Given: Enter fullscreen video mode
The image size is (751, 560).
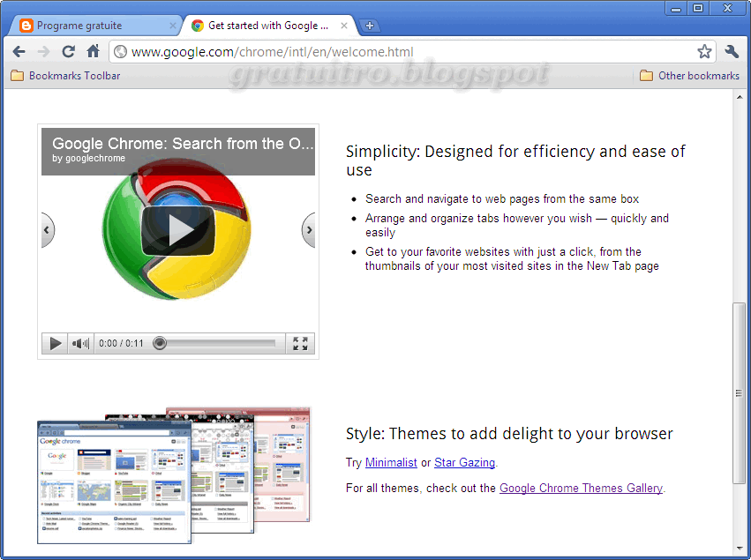Looking at the screenshot, I should pos(300,343).
